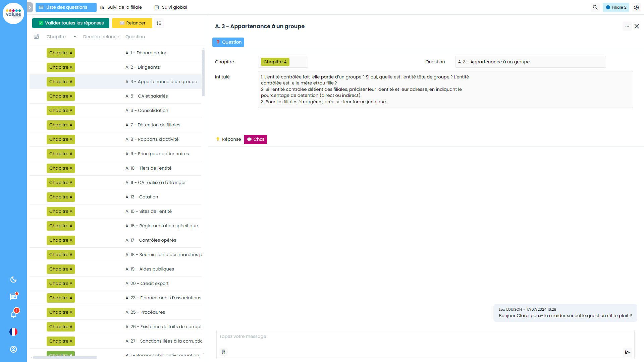Toggle dark mode moon icon
This screenshot has width=644, height=362.
click(x=13, y=280)
